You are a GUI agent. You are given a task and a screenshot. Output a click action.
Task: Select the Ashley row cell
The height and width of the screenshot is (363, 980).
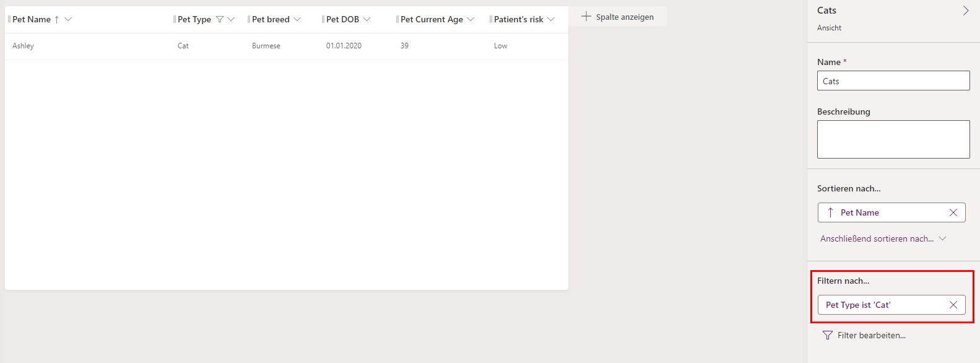click(23, 46)
